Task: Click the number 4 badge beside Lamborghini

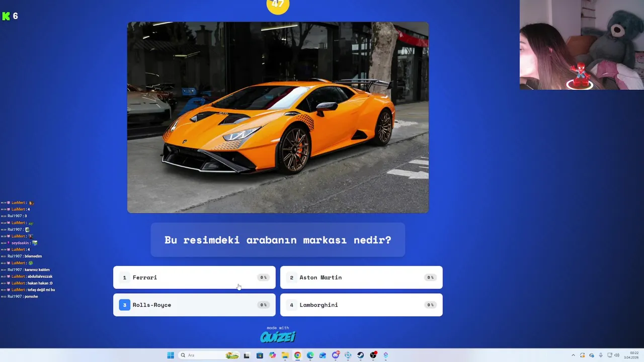Action: (291, 305)
